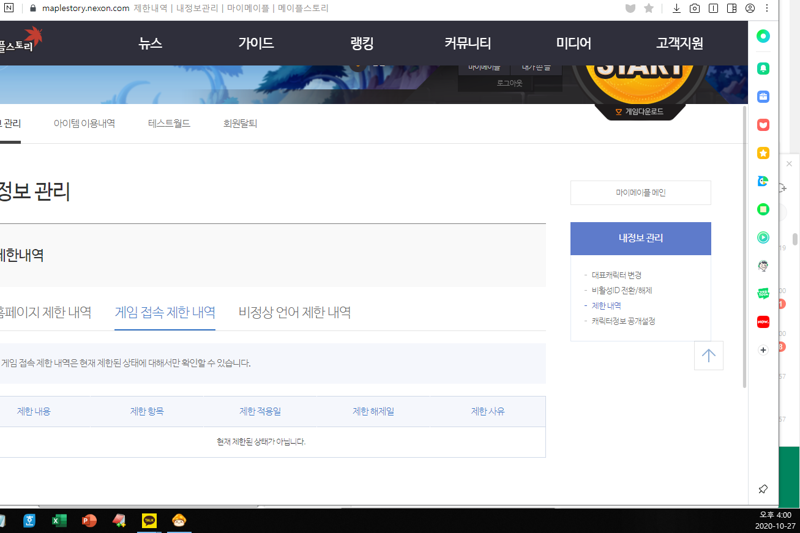
Task: Open the 커뮤니티 menu
Action: [467, 43]
